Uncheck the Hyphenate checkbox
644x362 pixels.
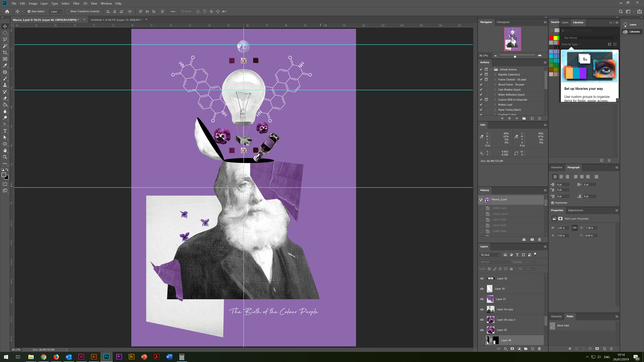click(552, 203)
